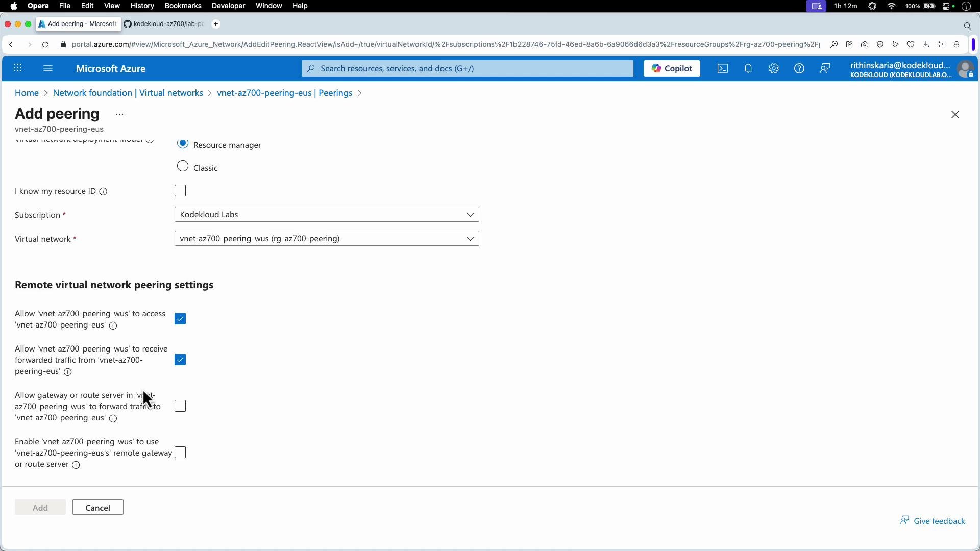
Task: Click the disabled Add button
Action: [x=40, y=508]
